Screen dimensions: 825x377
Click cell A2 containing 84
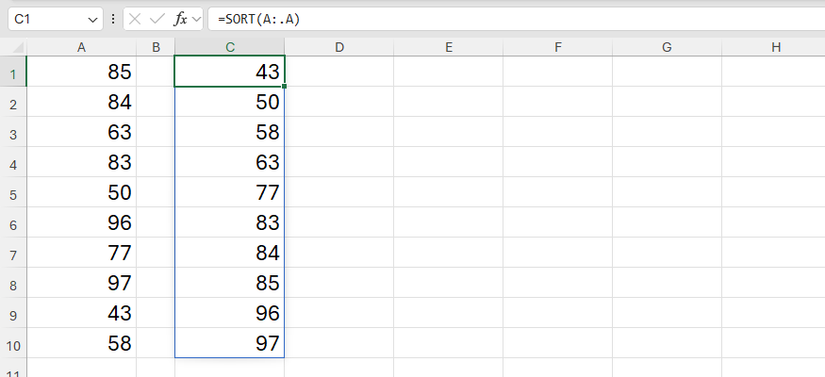point(82,102)
